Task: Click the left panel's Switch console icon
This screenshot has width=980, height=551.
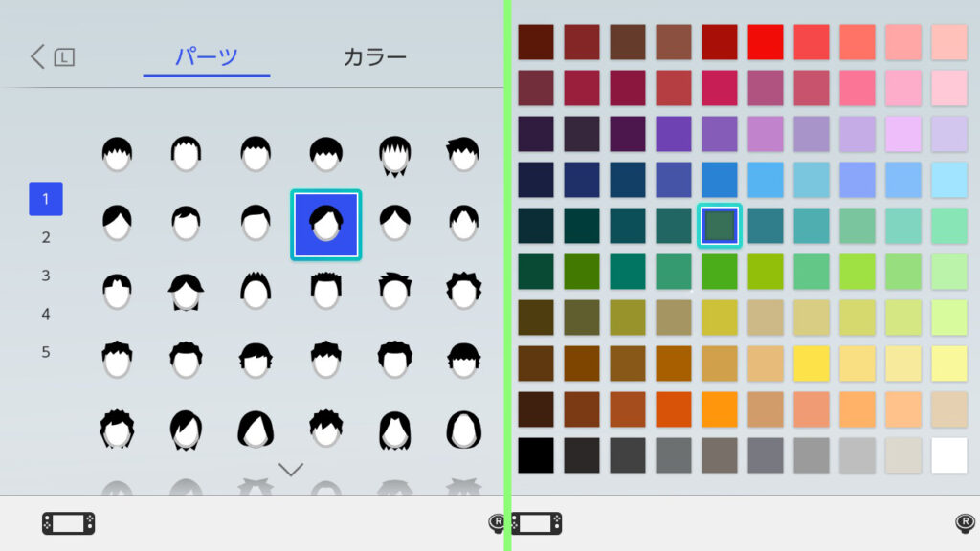Action: [x=69, y=523]
